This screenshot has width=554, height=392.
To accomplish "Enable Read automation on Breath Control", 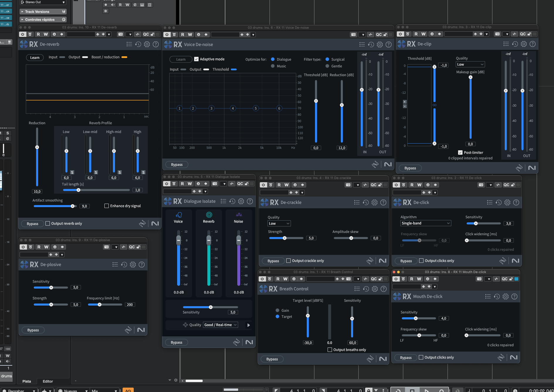I will pyautogui.click(x=277, y=279).
